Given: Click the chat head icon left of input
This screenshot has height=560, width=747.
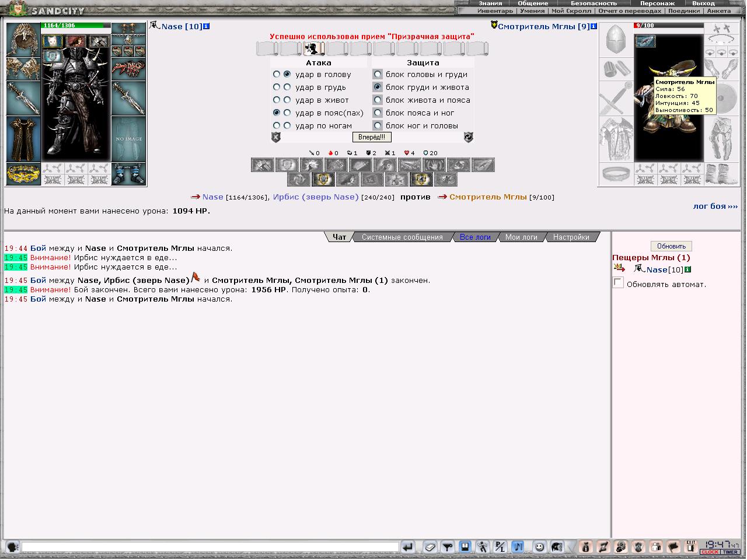Looking at the screenshot, I should tap(12, 547).
